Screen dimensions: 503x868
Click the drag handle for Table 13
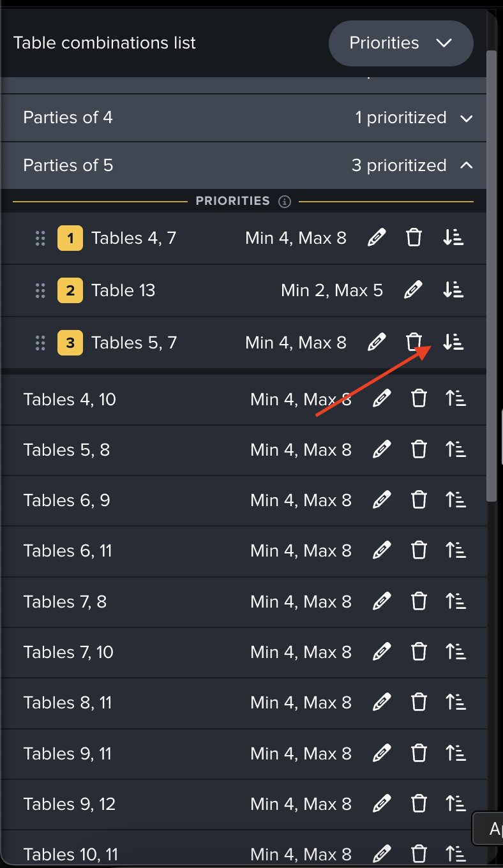point(40,291)
